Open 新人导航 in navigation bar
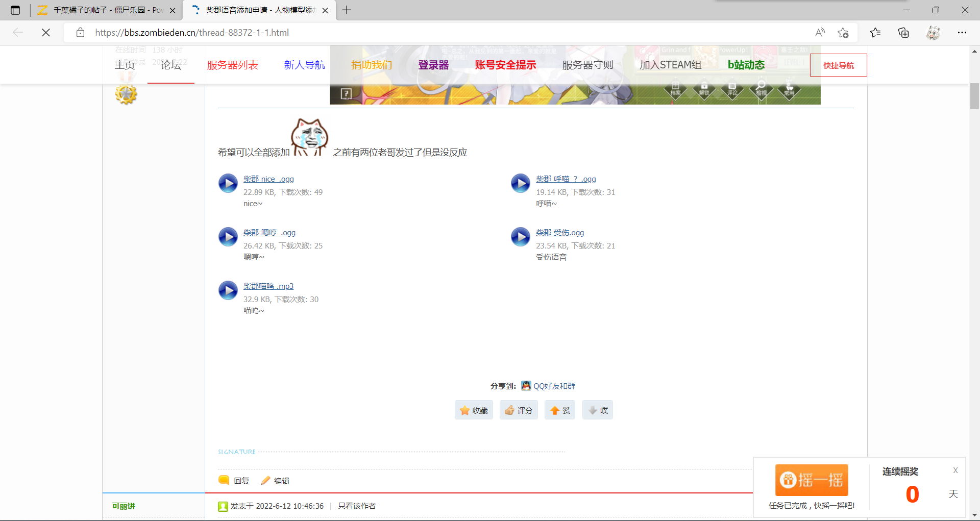Viewport: 980px width, 521px height. pyautogui.click(x=305, y=65)
